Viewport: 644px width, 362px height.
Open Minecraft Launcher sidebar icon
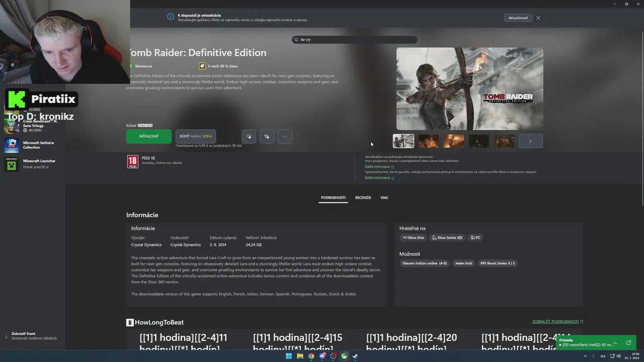12,164
